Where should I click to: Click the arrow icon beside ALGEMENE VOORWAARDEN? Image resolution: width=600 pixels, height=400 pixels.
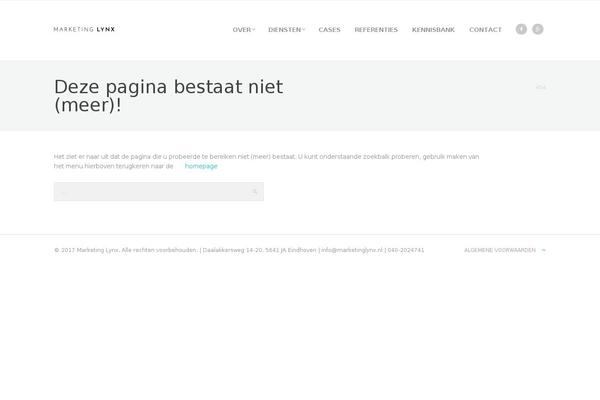tap(544, 250)
